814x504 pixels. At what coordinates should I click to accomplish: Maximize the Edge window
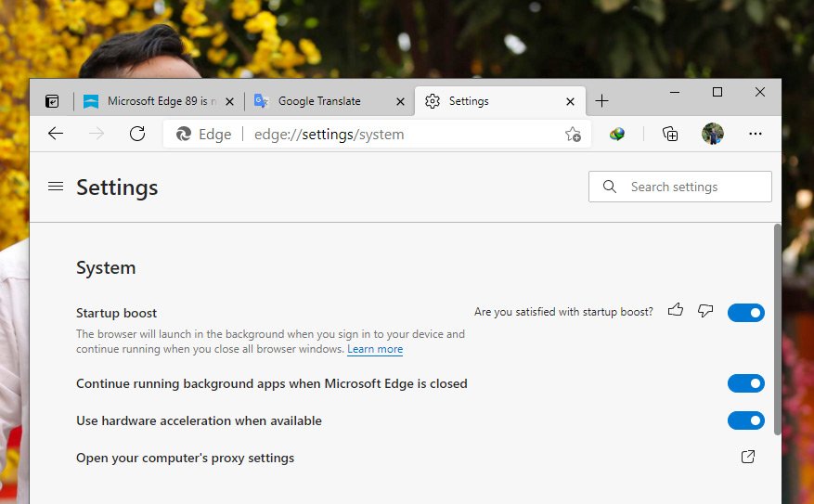[x=717, y=93]
